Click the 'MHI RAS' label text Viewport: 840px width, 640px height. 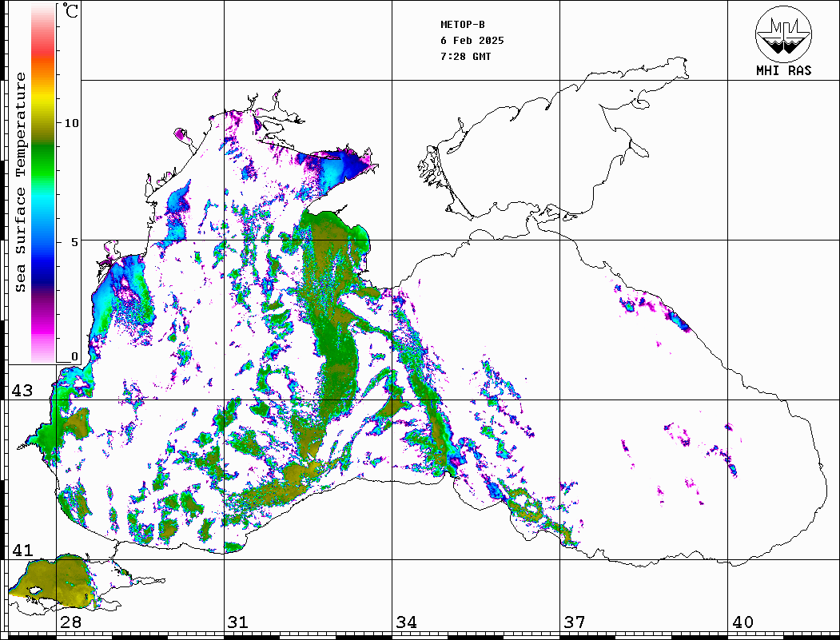point(783,70)
